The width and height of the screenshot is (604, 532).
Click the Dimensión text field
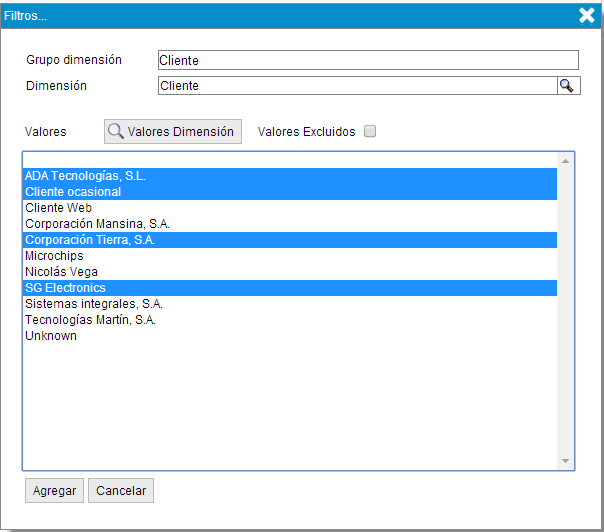coord(357,86)
